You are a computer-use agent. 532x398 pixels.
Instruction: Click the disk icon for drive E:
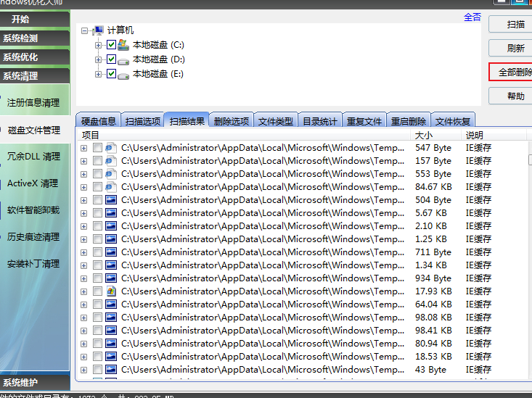[x=123, y=75]
